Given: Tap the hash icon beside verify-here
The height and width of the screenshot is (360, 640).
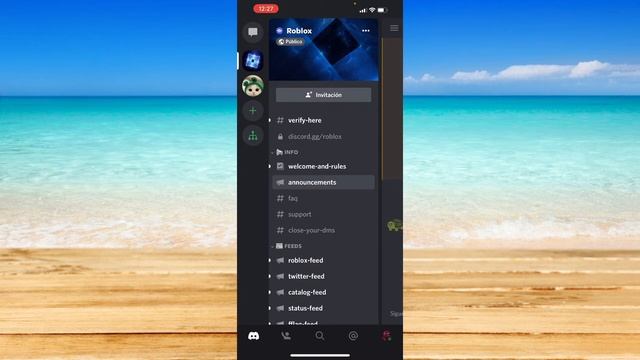Looking at the screenshot, I should click(280, 120).
